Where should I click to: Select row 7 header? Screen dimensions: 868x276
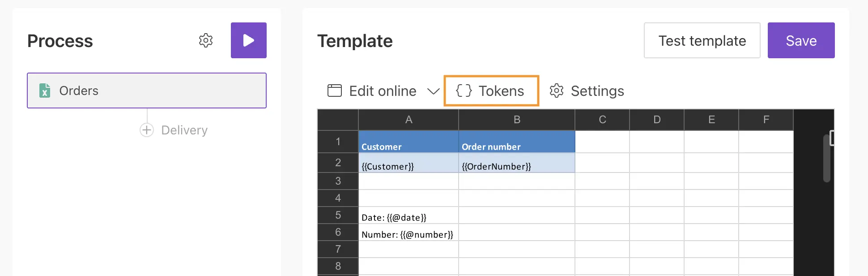[x=338, y=249]
